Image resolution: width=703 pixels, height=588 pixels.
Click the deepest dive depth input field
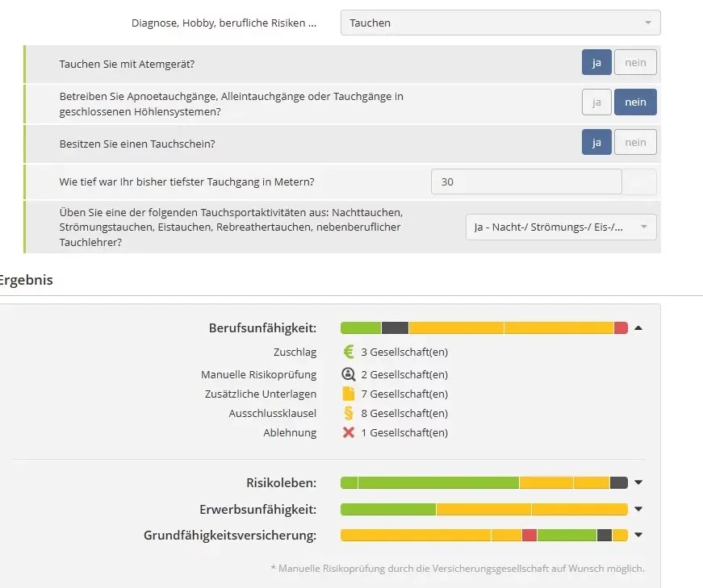click(526, 182)
